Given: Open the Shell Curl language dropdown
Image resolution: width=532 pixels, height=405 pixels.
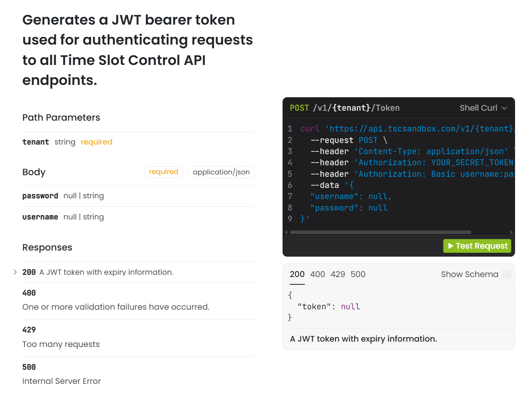Looking at the screenshot, I should click(x=483, y=108).
